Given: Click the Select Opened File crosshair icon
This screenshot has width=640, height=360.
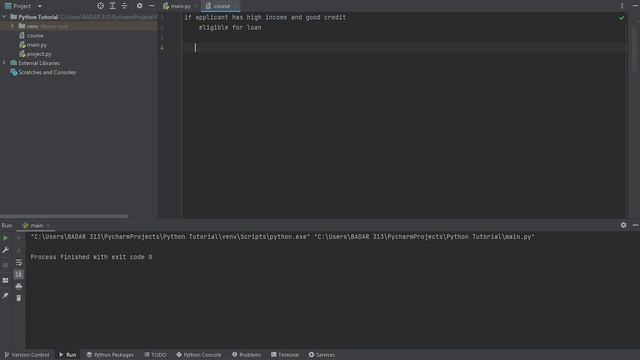Looking at the screenshot, I should 100,6.
